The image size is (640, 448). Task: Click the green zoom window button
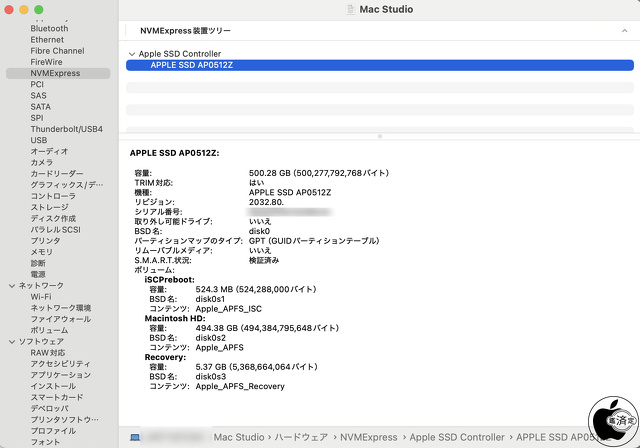38,9
